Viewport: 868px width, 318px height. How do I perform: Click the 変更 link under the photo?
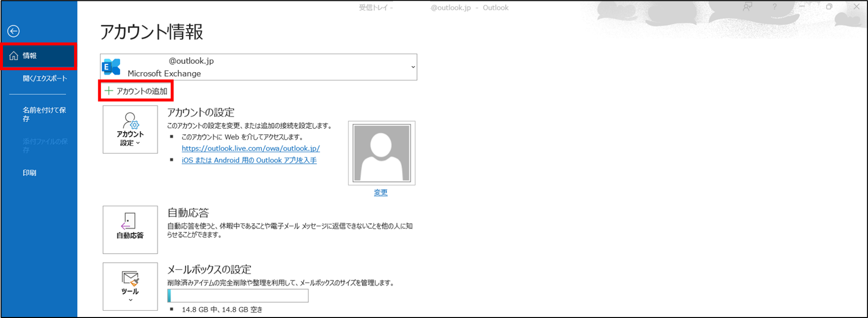(381, 193)
